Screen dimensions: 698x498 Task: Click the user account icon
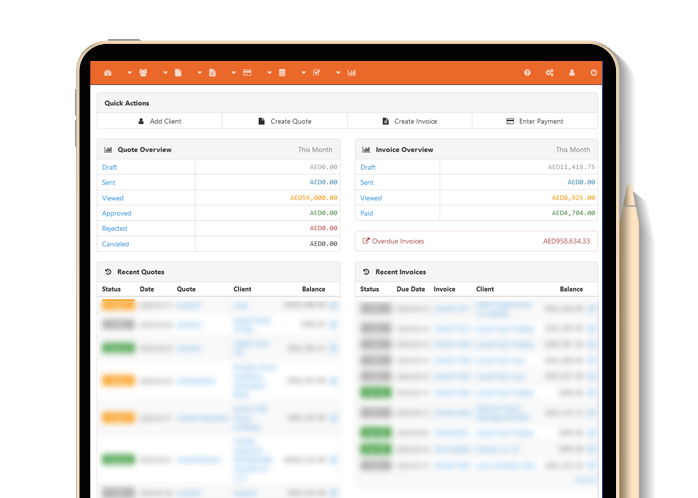[x=572, y=73]
